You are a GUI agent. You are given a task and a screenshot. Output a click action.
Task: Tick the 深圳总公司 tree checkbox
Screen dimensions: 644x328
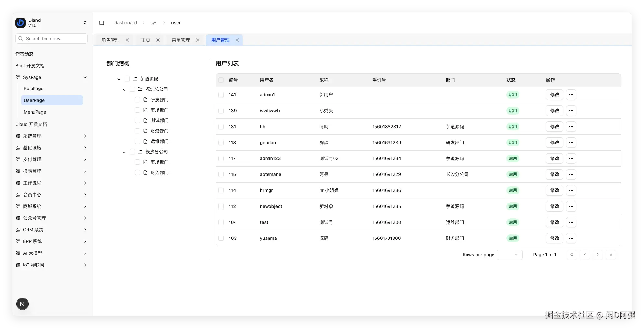132,89
